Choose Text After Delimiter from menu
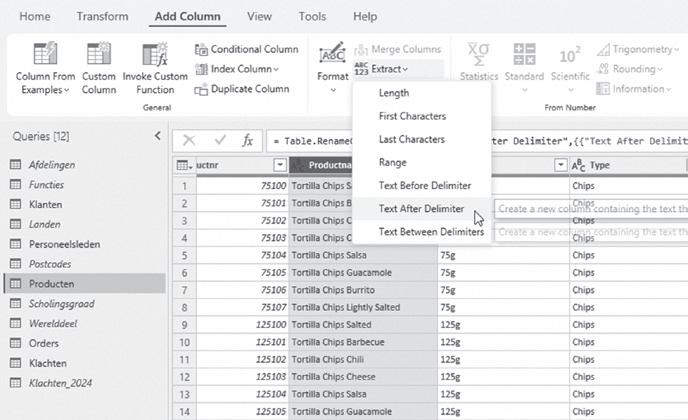This screenshot has width=688, height=420. pos(421,209)
